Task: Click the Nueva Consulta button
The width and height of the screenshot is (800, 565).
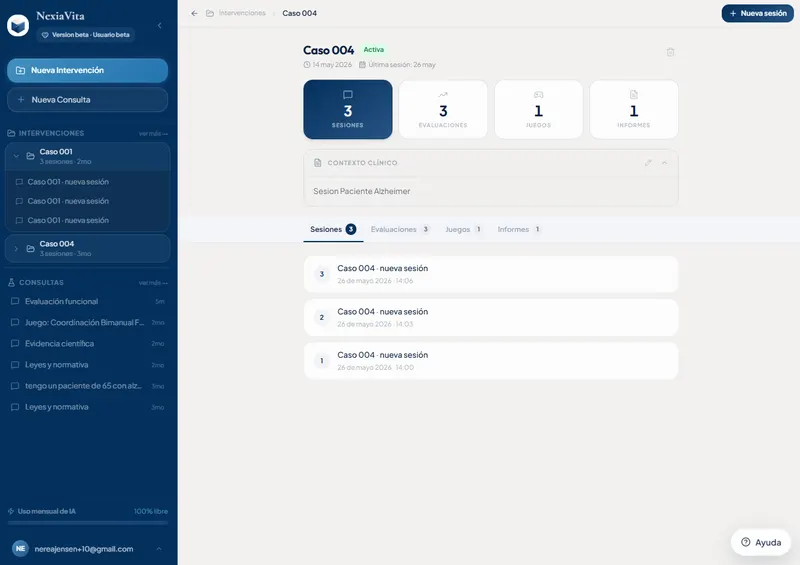Action: coord(87,100)
